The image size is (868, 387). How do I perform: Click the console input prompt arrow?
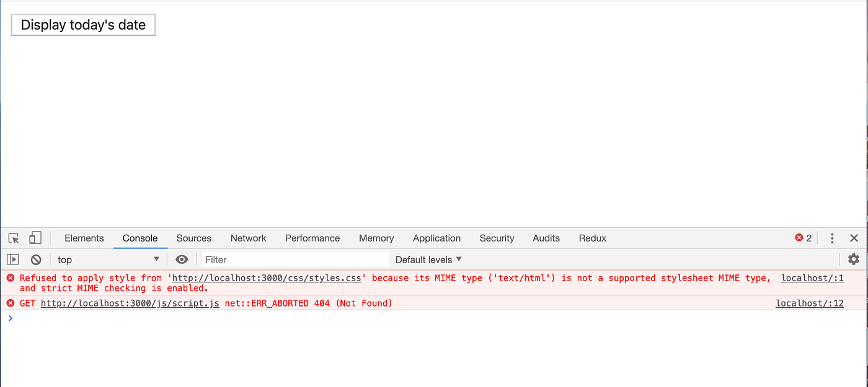11,318
